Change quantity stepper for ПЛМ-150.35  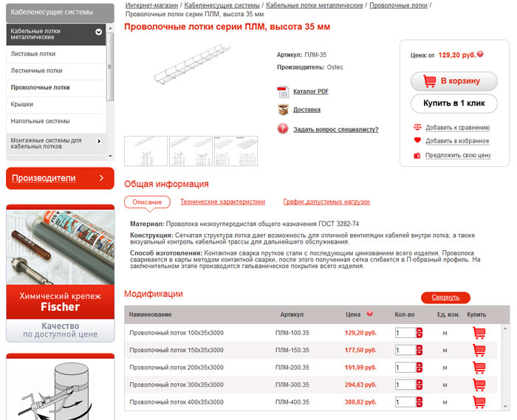coord(420,350)
